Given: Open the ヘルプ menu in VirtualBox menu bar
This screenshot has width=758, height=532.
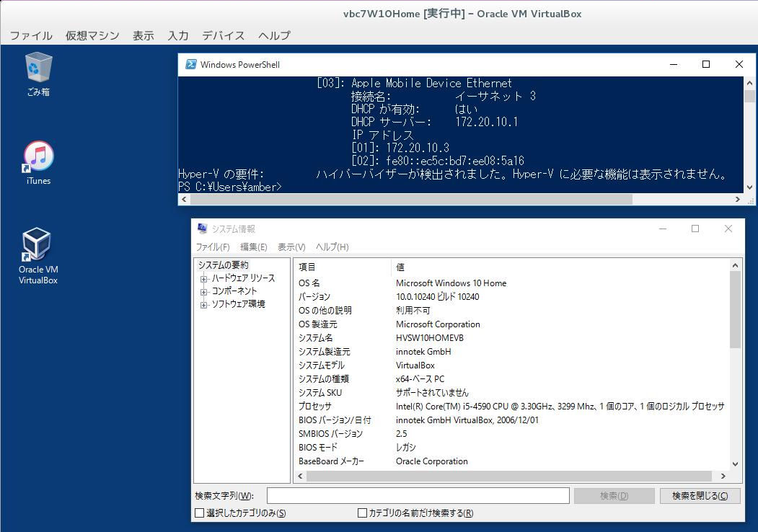Looking at the screenshot, I should [274, 35].
